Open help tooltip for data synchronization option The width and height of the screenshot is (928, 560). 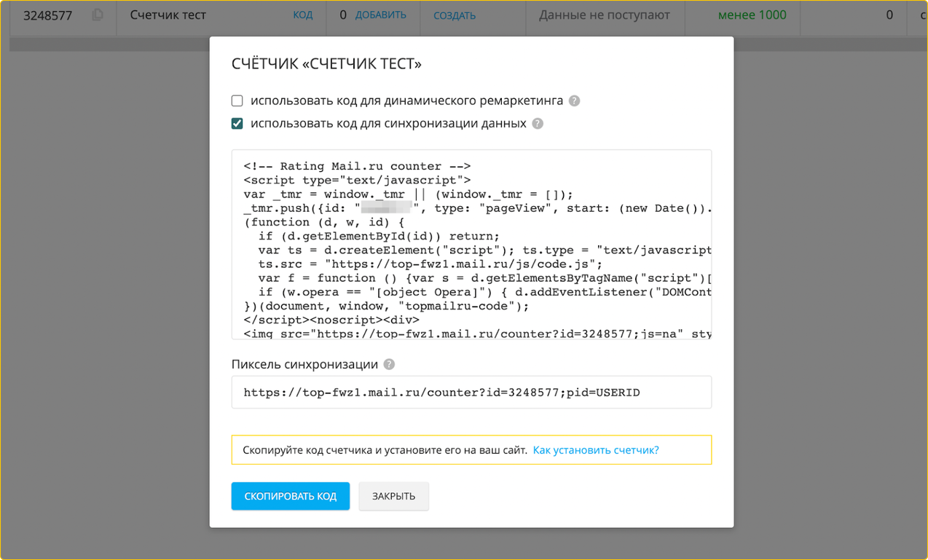coord(537,124)
